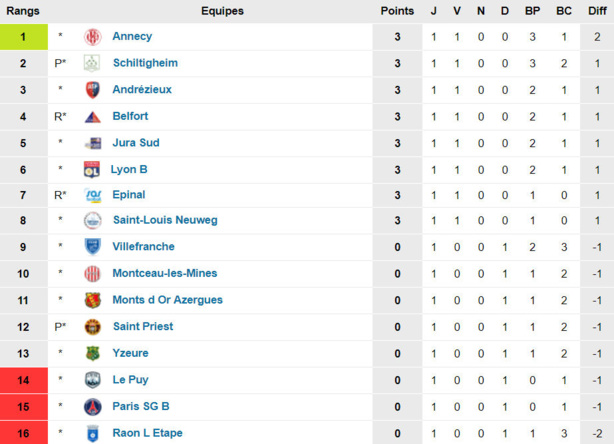The image size is (614, 444).
Task: Click the Saint Priest club logo
Action: (93, 327)
